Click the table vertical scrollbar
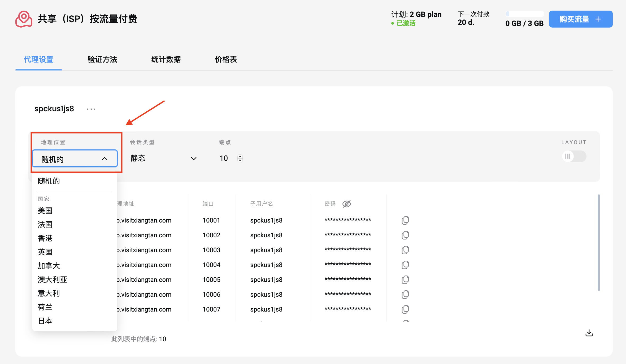626x364 pixels. pyautogui.click(x=599, y=243)
